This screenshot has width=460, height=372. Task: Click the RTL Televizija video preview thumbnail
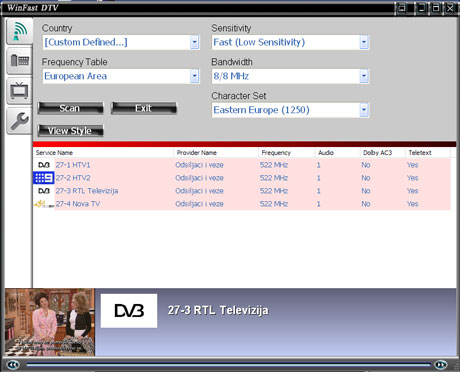(50, 322)
